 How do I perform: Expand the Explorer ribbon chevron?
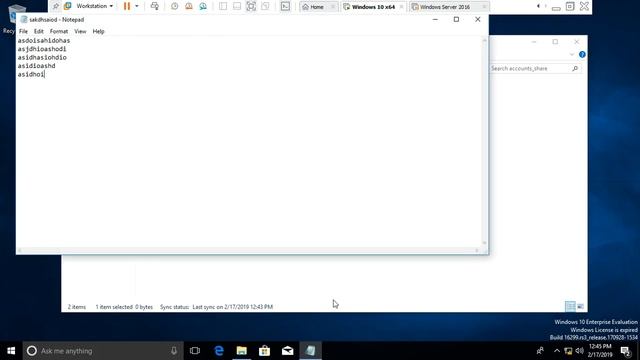point(572,54)
